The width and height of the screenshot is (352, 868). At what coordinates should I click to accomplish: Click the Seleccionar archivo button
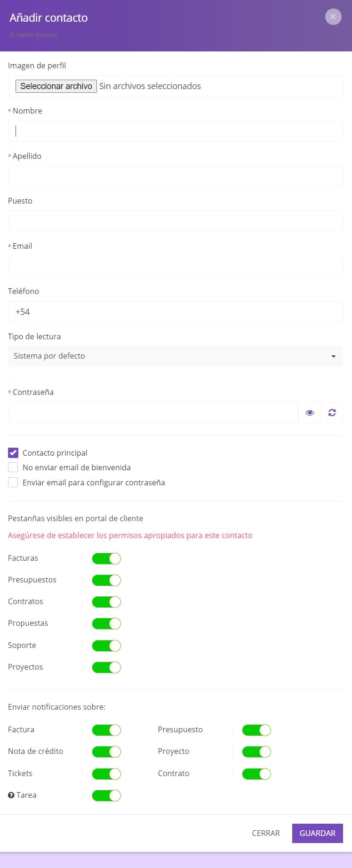tap(56, 86)
